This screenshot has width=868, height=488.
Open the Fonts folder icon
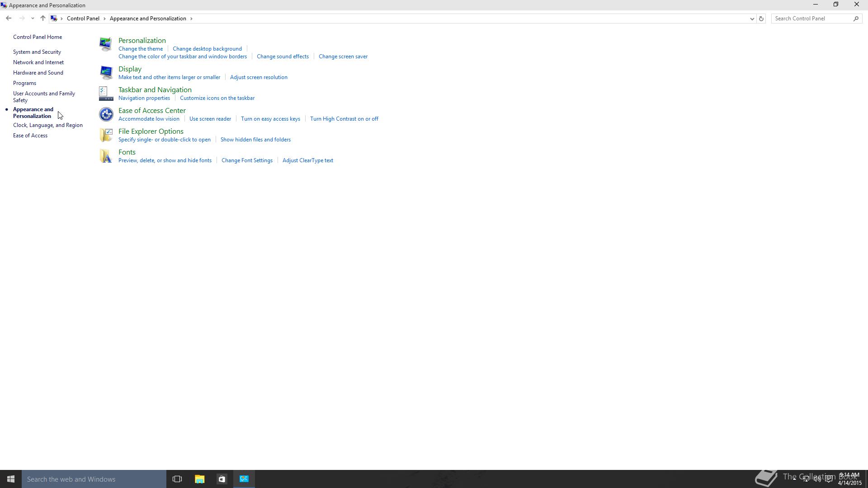[106, 156]
